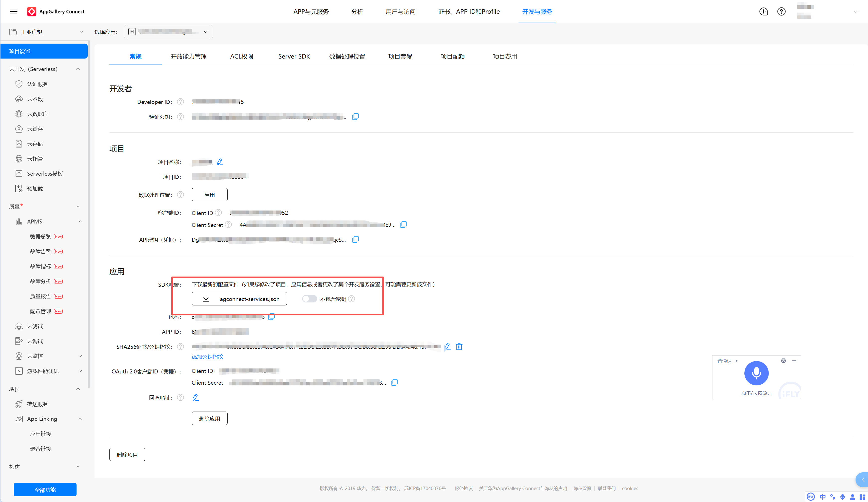Switch to the ACL权限 tab
Viewport: 868px width, 502px height.
(242, 57)
